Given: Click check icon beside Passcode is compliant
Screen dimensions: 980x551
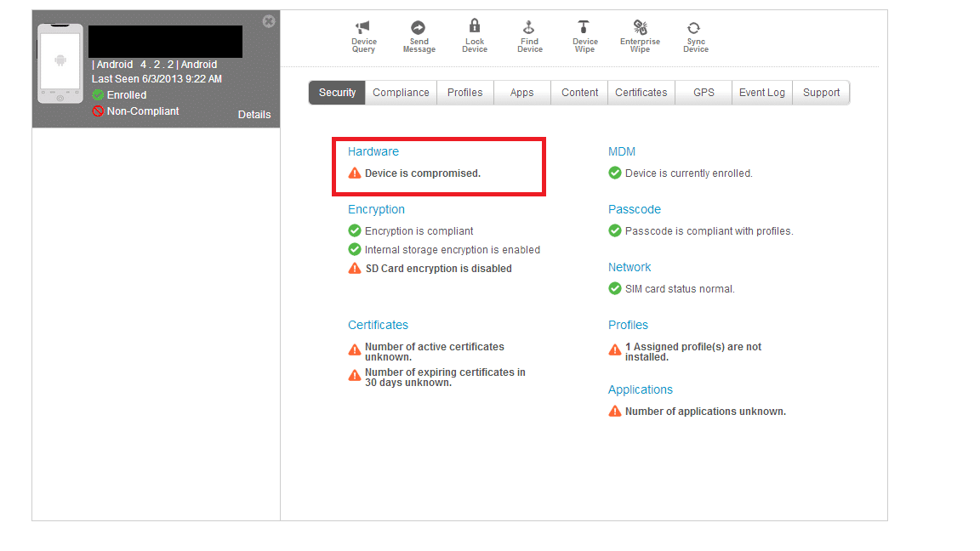Looking at the screenshot, I should (615, 230).
